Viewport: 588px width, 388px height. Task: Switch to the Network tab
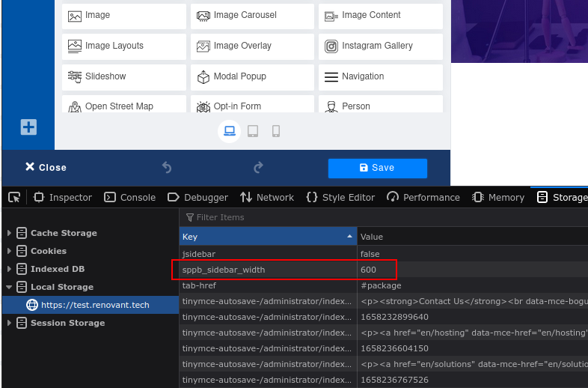267,197
